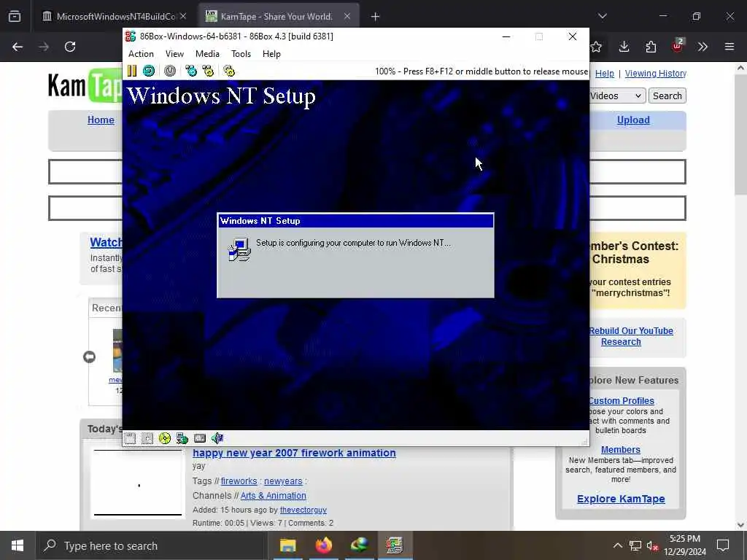Click the 86Box taskbar icon
The height and width of the screenshot is (560, 747).
click(x=395, y=545)
